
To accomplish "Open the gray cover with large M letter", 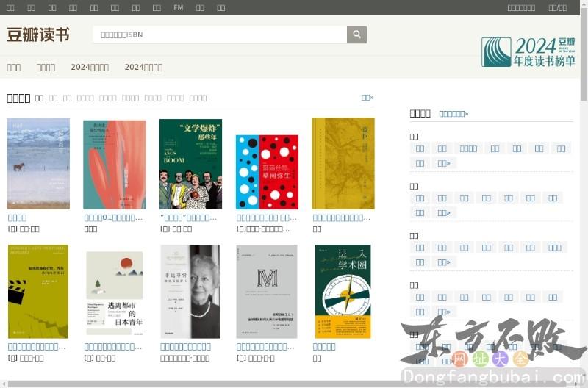I will [x=267, y=292].
